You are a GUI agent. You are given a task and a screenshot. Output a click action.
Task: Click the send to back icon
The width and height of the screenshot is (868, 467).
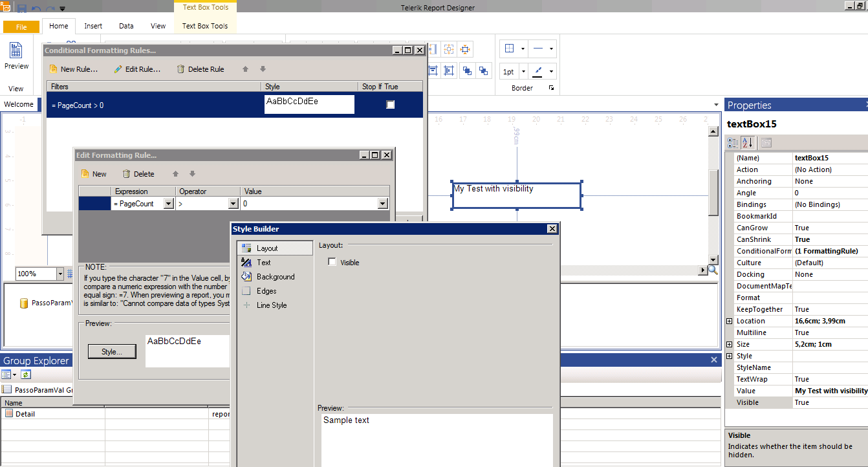484,71
